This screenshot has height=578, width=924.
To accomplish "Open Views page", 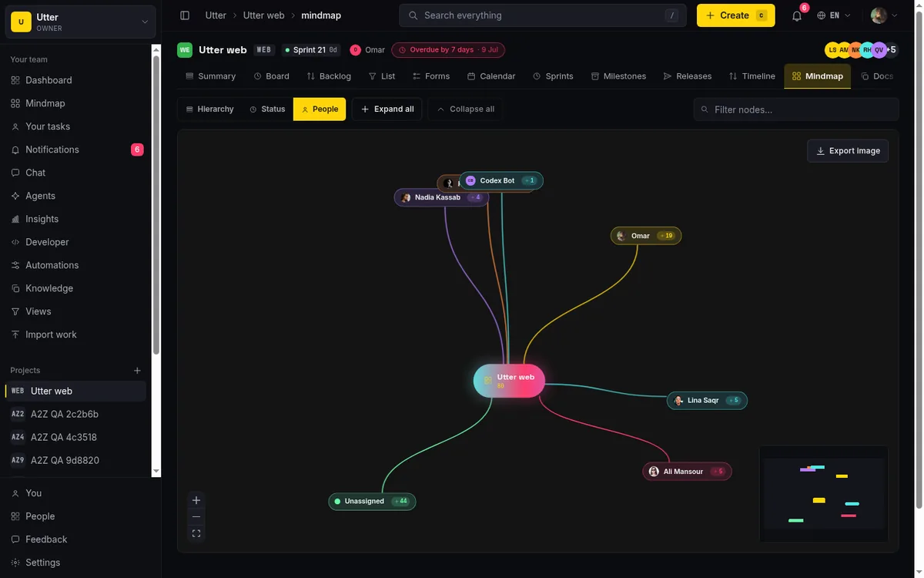I will (x=77, y=311).
